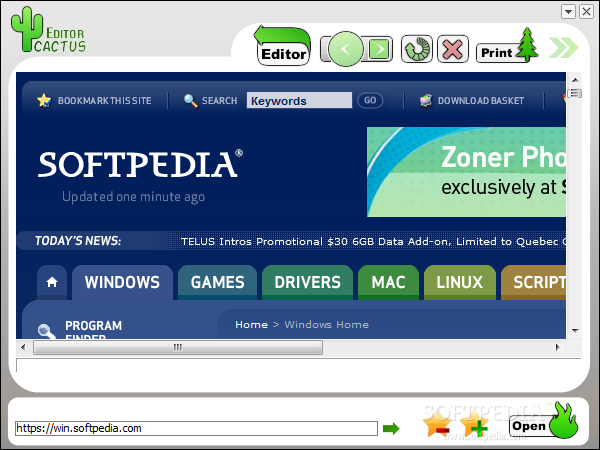Click the URL address field
This screenshot has width=600, height=450.
(196, 428)
